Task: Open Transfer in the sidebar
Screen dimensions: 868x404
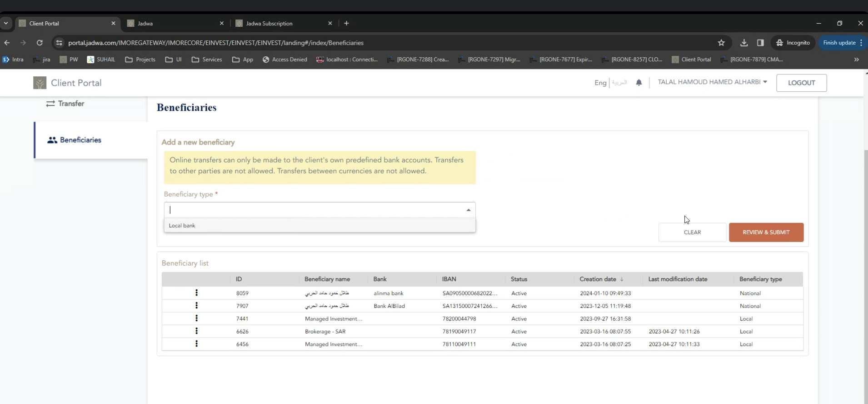Action: [71, 103]
